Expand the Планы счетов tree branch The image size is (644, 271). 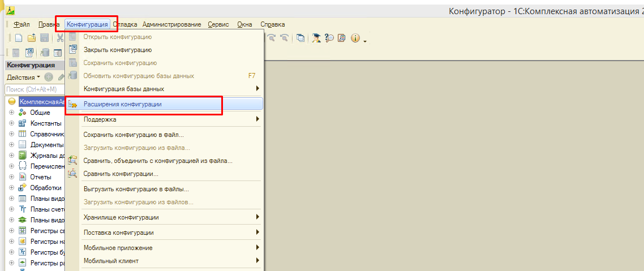[x=11, y=209]
